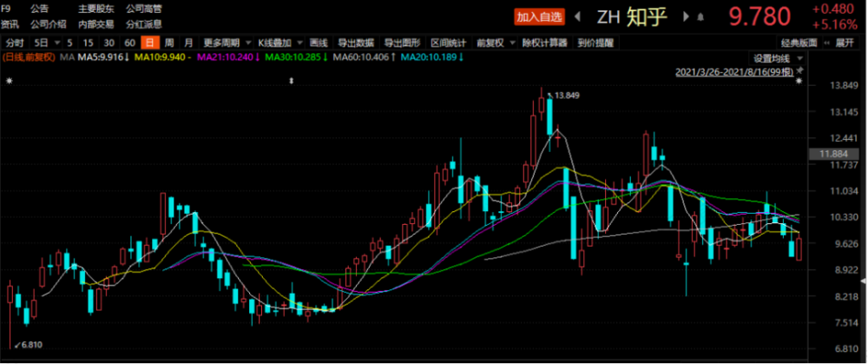Click the MA10:9.940 indicator label

click(161, 56)
